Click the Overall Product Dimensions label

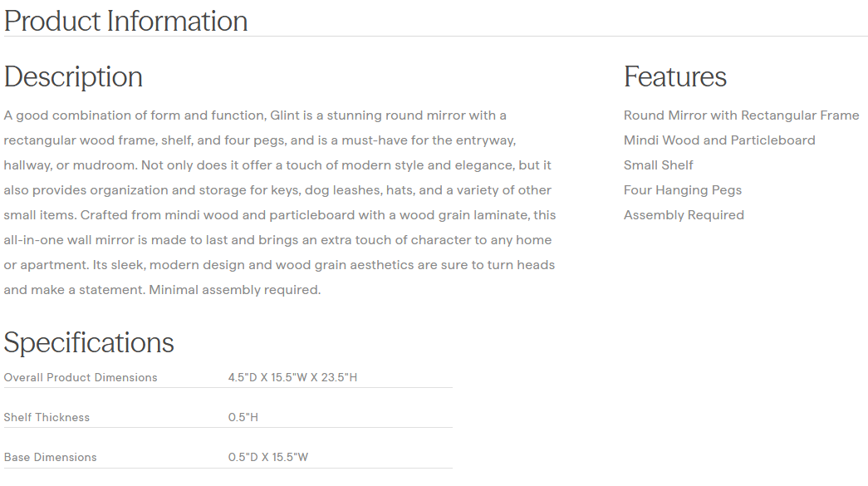coord(81,377)
